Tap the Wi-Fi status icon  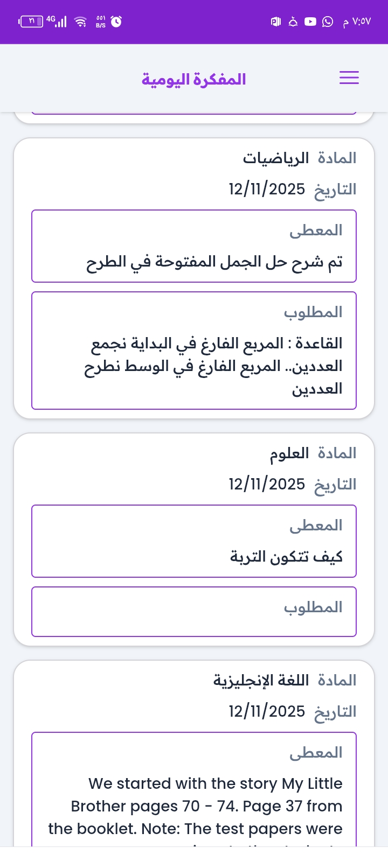81,22
